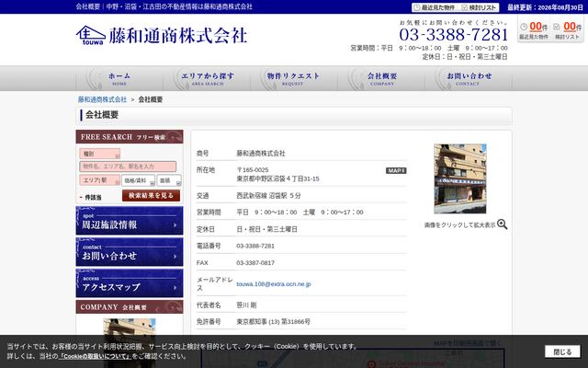This screenshot has height=368, width=588.
Task: Click the magnifier icon beside 画像をクリックして拡大表示
Action: 503,224
